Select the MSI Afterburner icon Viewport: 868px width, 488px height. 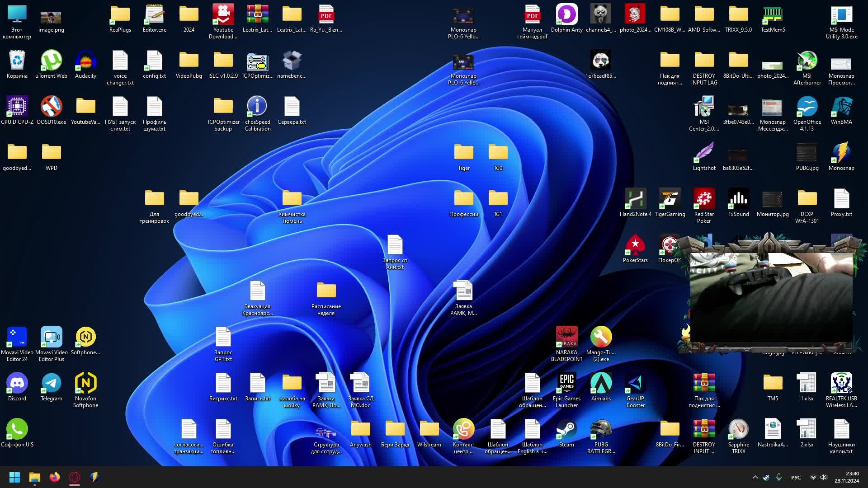807,61
